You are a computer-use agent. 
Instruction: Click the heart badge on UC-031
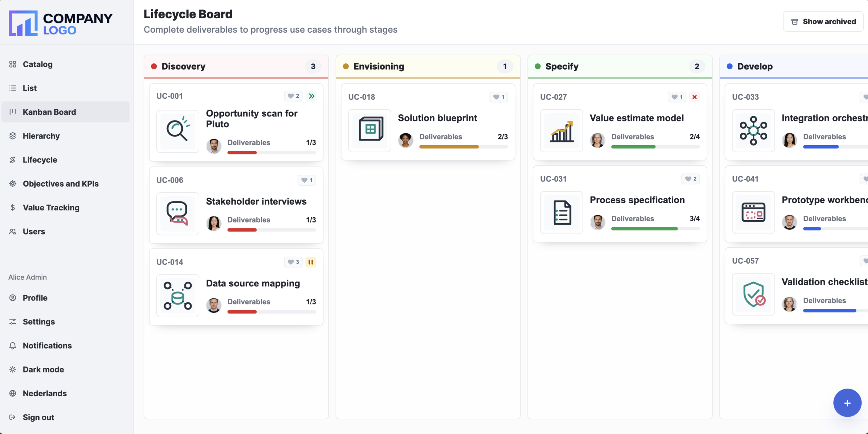pyautogui.click(x=691, y=179)
